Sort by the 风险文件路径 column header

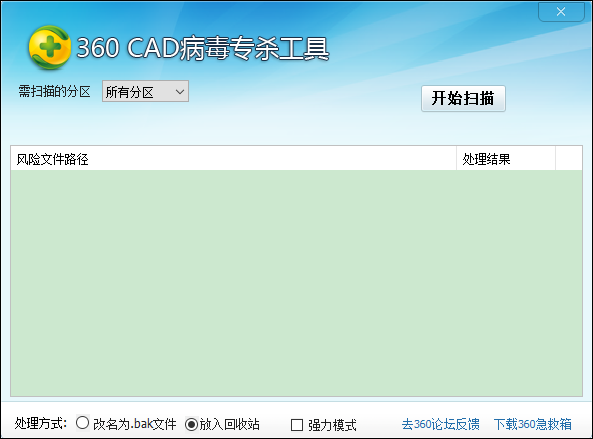[233, 159]
